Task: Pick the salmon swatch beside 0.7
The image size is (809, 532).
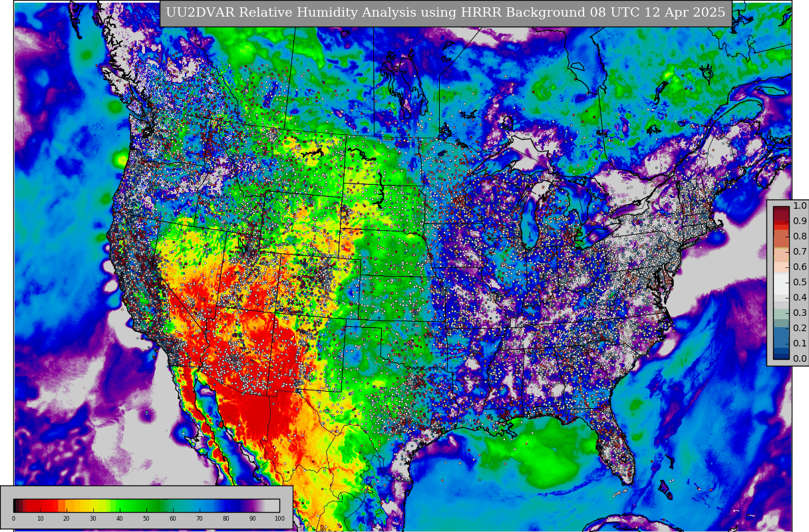Action: coord(781,253)
